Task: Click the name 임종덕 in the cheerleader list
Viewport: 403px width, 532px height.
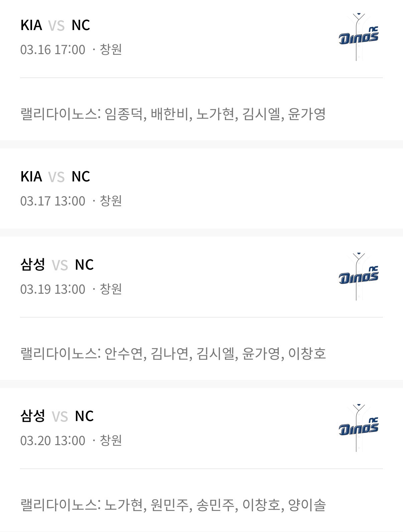Action: (x=123, y=114)
